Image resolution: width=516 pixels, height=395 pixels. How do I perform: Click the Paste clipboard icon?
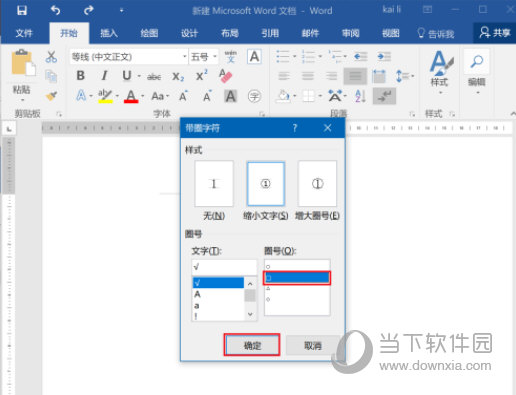coord(23,62)
